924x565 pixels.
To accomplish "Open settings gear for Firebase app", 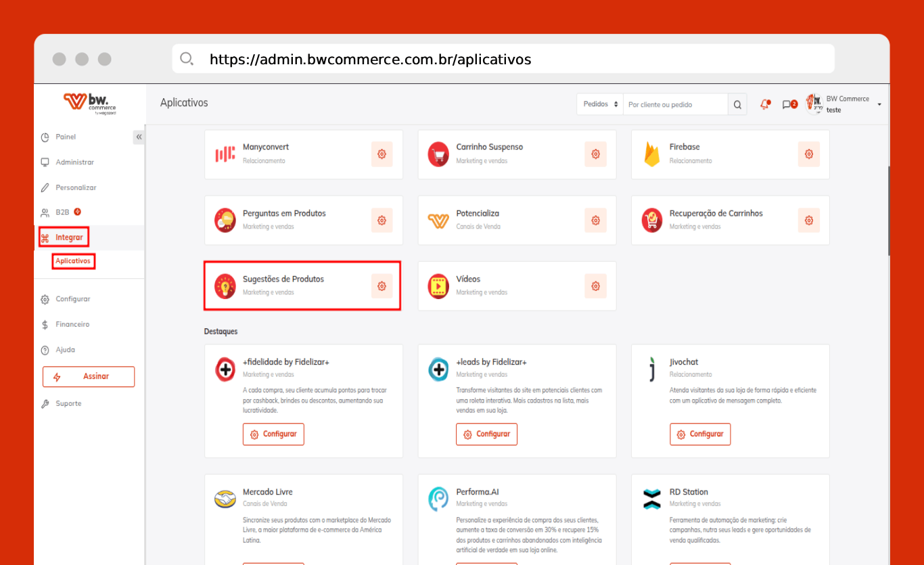I will (x=809, y=154).
